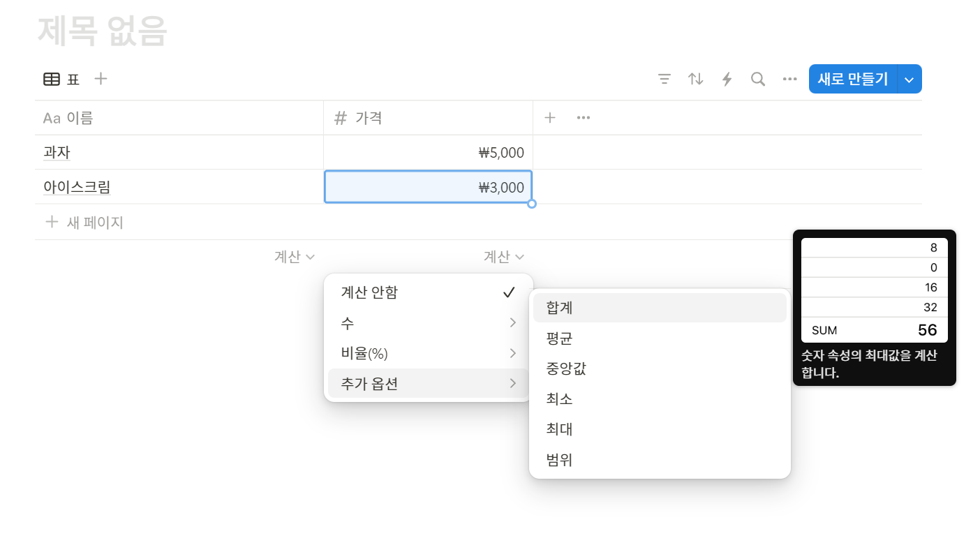Screen dimensions: 980x552
Task: Expand the 수 submenu
Action: (429, 322)
